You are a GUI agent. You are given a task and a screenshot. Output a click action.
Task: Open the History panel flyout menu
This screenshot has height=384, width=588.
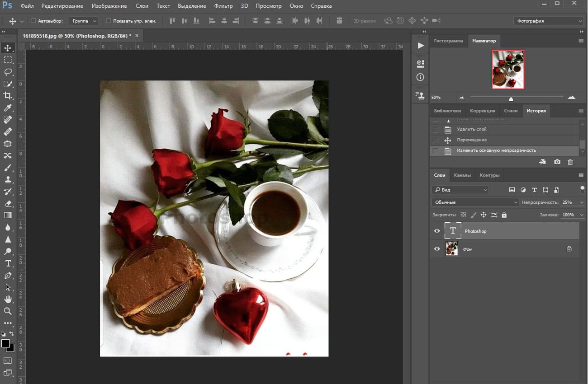pyautogui.click(x=581, y=111)
